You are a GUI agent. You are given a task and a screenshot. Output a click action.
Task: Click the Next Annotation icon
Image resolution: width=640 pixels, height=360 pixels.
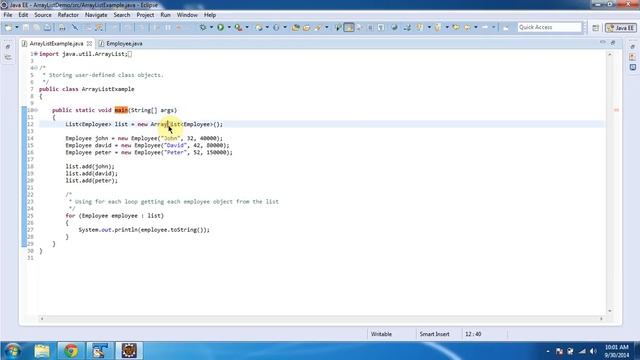(420, 27)
